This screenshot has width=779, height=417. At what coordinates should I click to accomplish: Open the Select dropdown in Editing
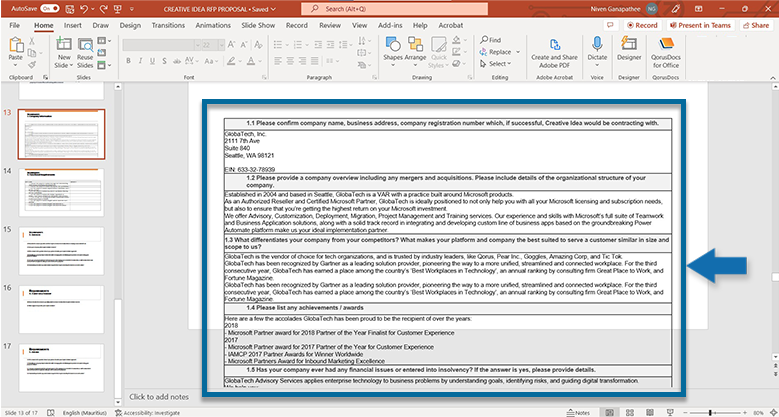[x=498, y=64]
